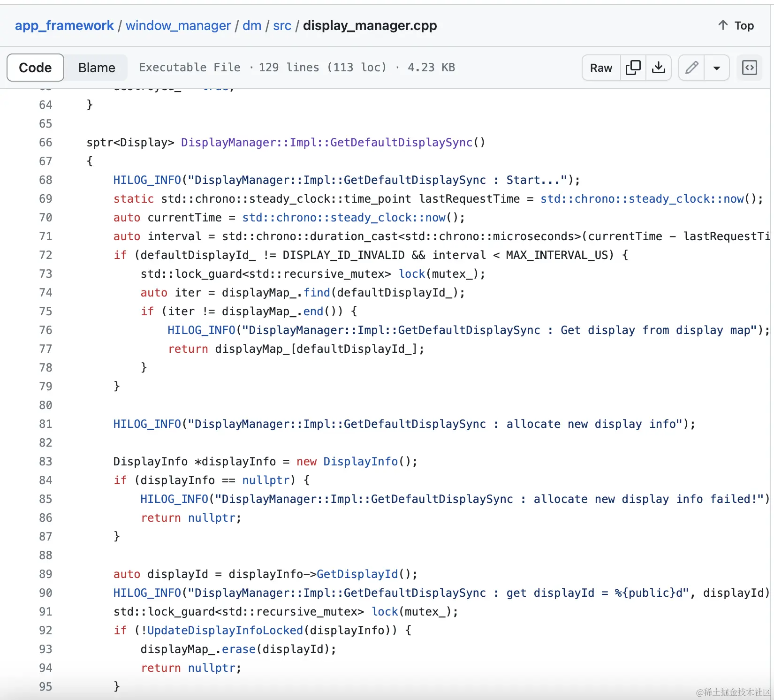
Task: Click interval declaration on line 71
Action: tap(441, 236)
